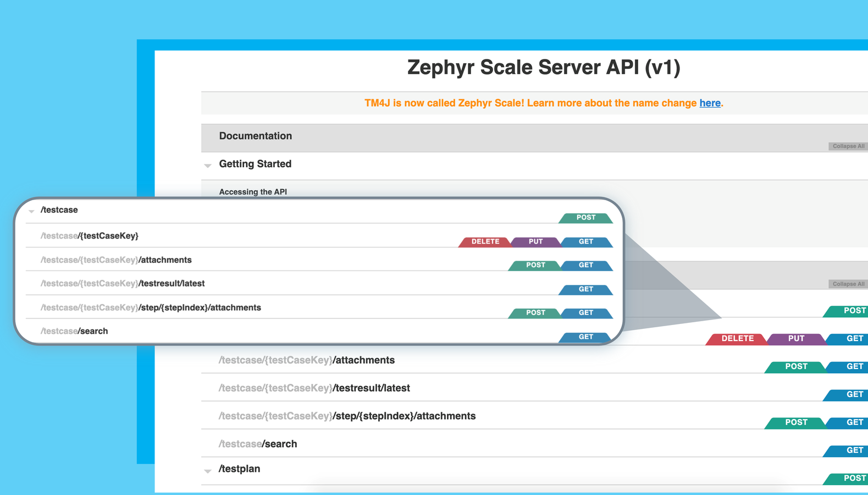The width and height of the screenshot is (868, 495).
Task: Collapse the Getting Started section arrow
Action: 208,165
